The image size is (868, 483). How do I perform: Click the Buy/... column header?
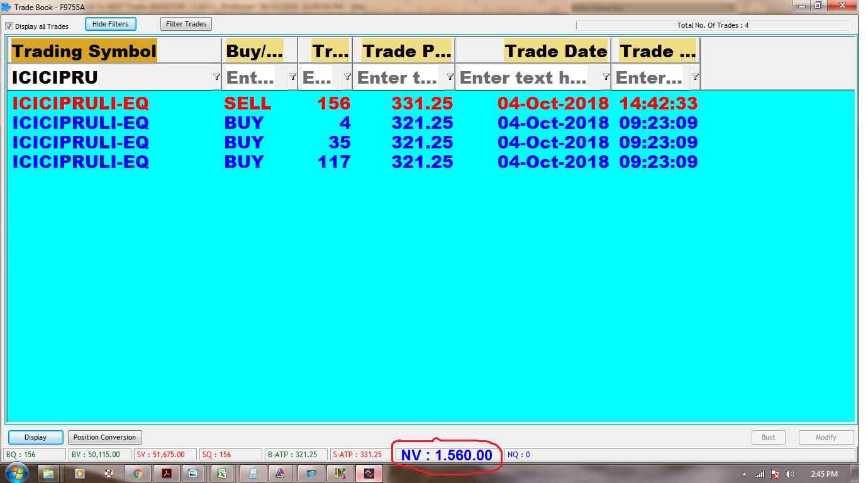pos(260,51)
